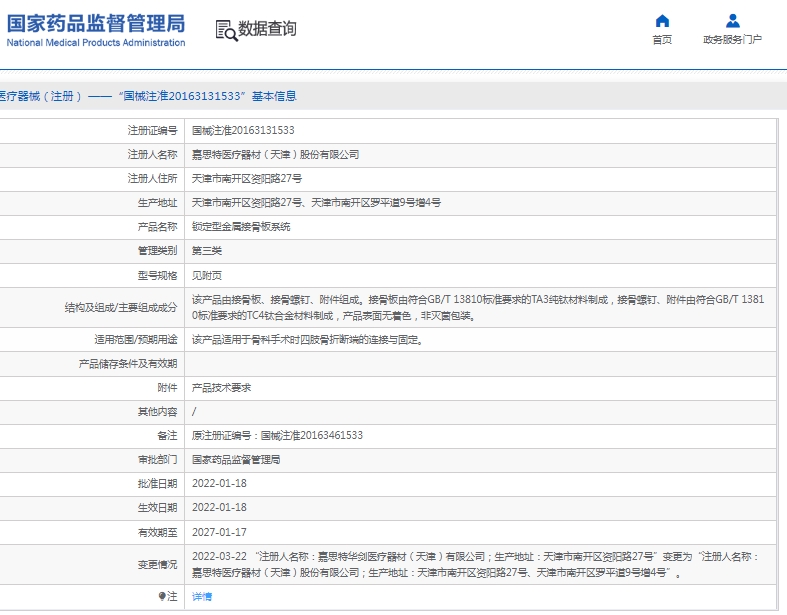Click the 结构及组成/主要组成成分 label
This screenshot has width=787, height=615.
(120, 308)
